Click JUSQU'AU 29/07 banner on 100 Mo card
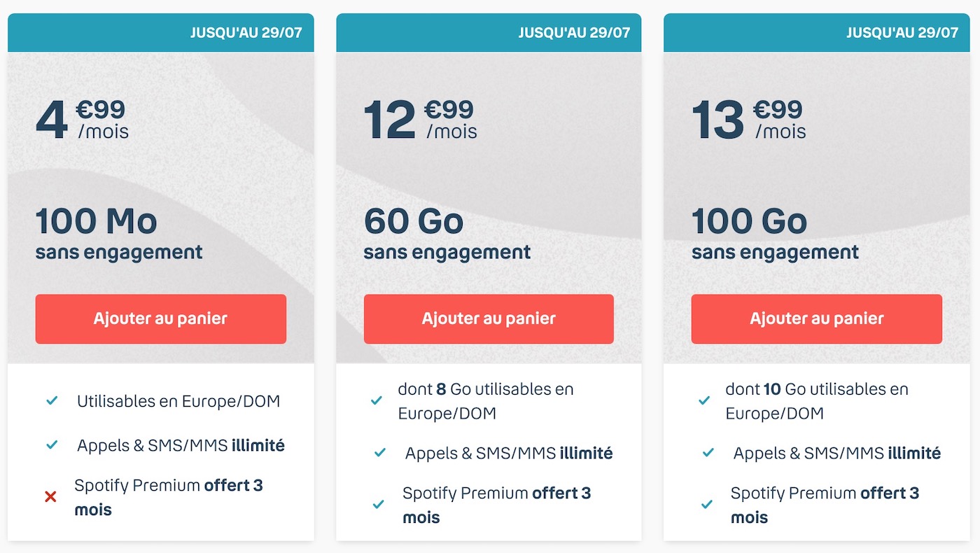980x553 pixels. click(161, 33)
